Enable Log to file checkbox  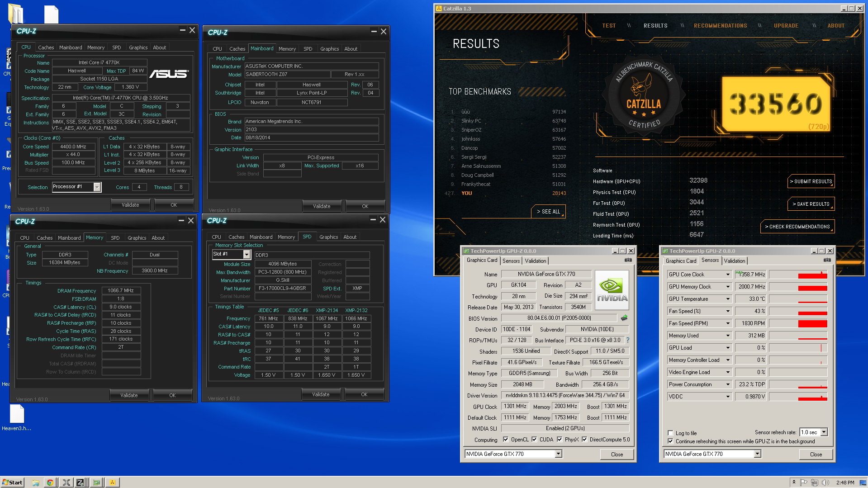[x=670, y=433]
